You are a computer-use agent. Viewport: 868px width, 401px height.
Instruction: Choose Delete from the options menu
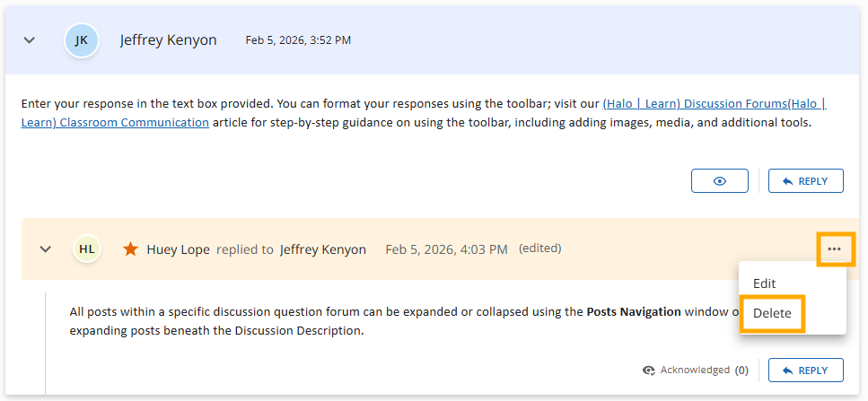772,314
